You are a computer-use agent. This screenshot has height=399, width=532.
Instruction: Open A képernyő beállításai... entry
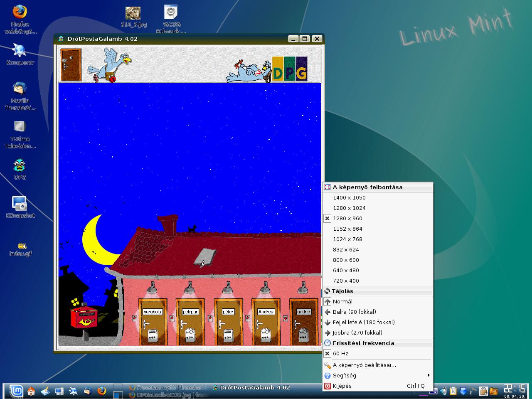378,365
